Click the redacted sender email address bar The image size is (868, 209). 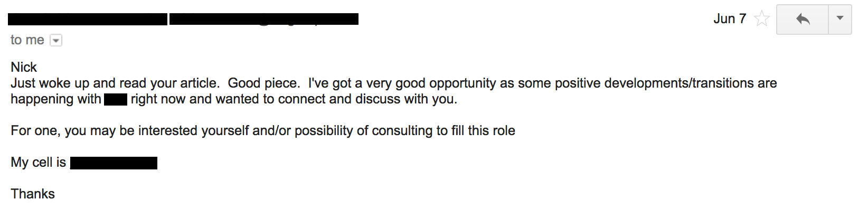coord(264,20)
